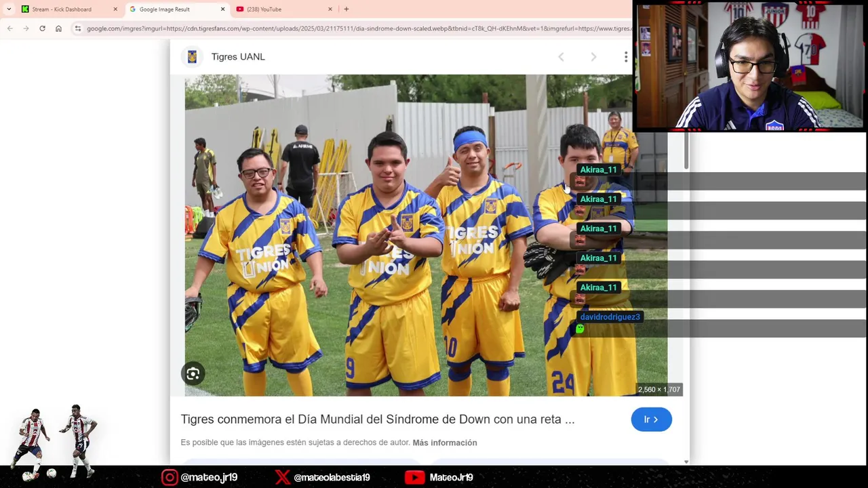Close the Google Image Result tab
The height and width of the screenshot is (488, 868).
[222, 9]
